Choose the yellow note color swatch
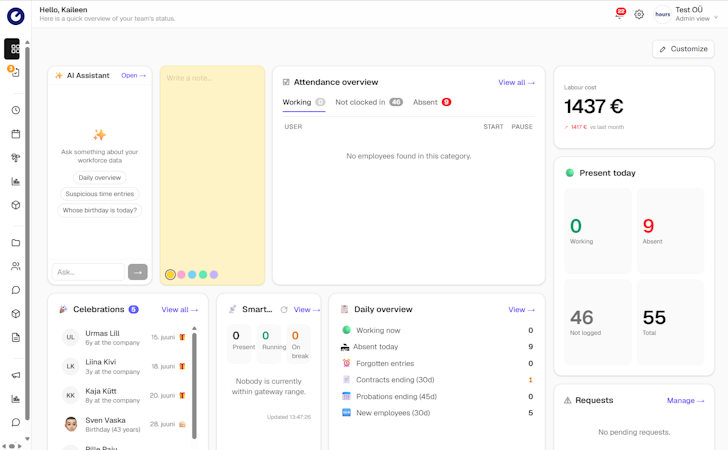This screenshot has width=728, height=450. [170, 274]
